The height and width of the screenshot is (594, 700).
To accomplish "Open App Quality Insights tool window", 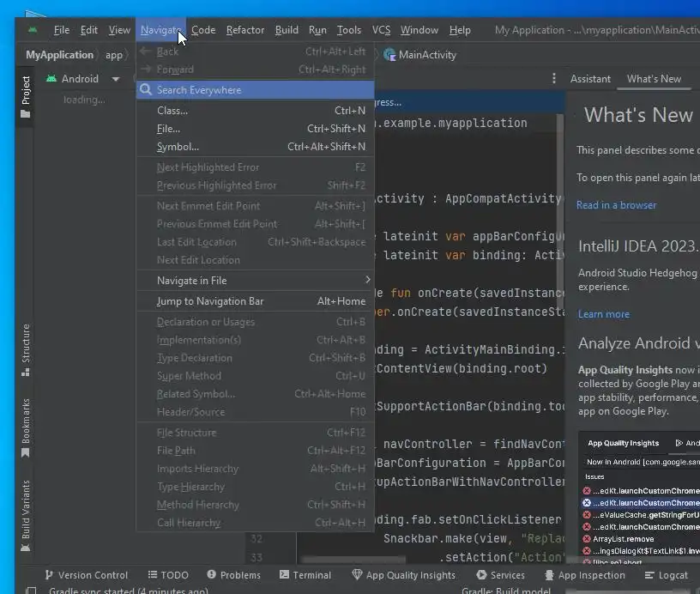I will (403, 575).
